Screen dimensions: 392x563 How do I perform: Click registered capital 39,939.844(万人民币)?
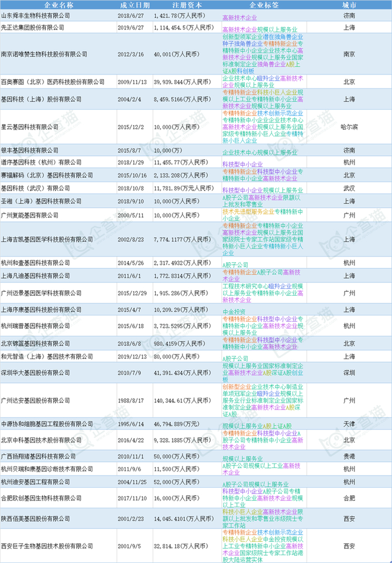pyautogui.click(x=183, y=82)
